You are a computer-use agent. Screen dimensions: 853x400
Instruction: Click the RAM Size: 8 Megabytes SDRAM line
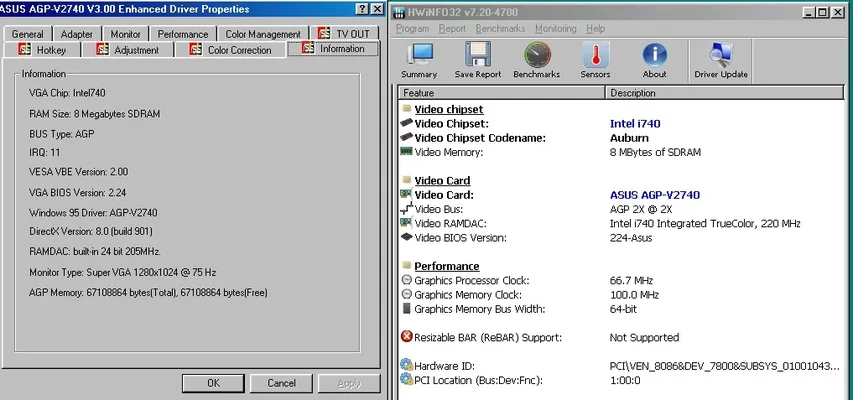pyautogui.click(x=95, y=114)
